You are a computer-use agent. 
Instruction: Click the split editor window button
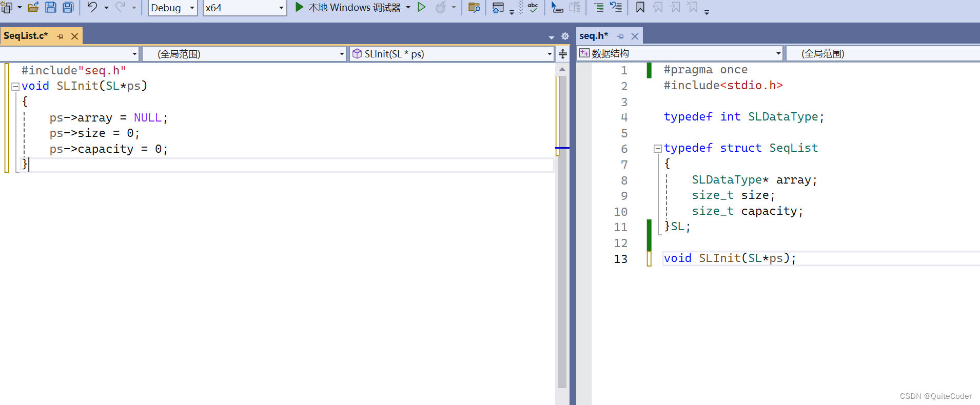click(x=563, y=54)
